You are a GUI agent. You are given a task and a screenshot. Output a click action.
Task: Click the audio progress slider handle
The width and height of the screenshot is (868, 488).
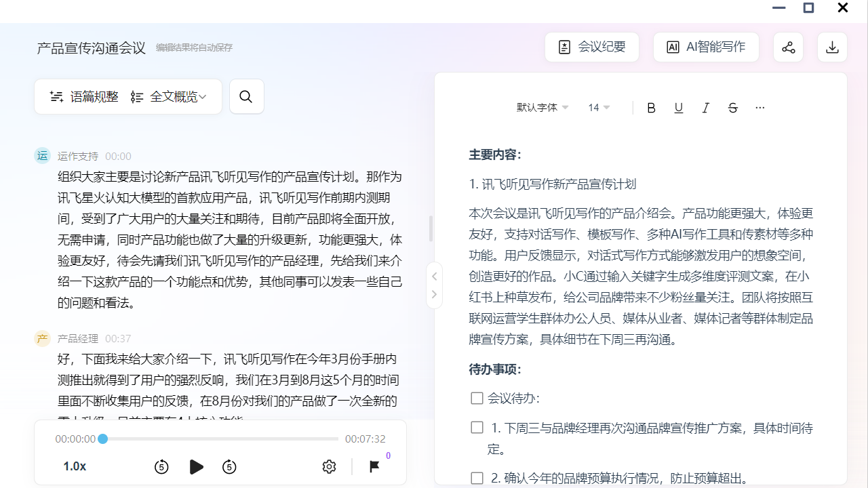[x=103, y=439]
